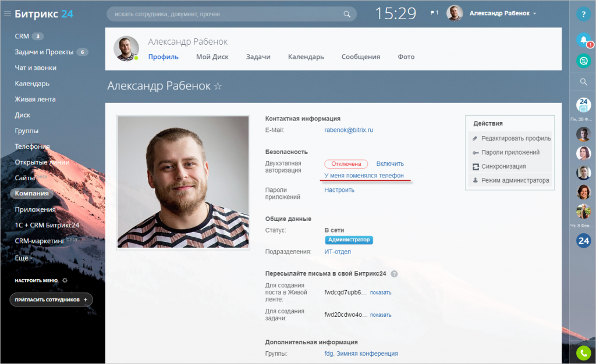This screenshot has width=596, height=364.
Task: Open Группы in left menu
Action: (x=27, y=131)
